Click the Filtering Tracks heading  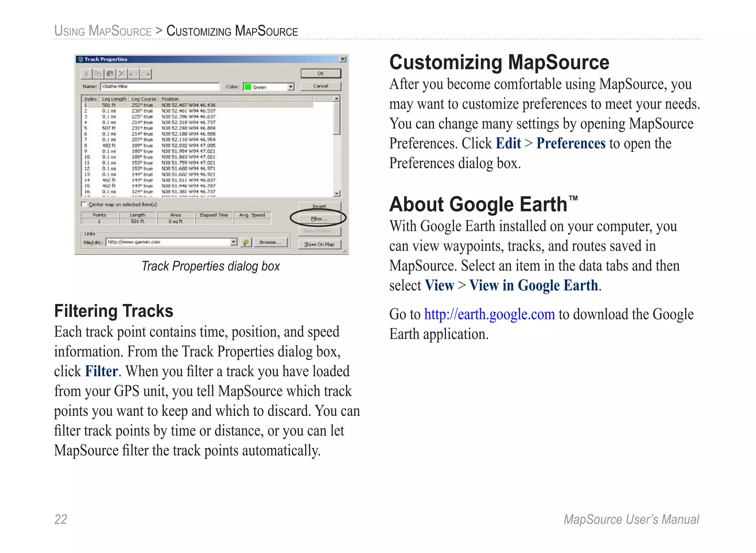point(114,311)
